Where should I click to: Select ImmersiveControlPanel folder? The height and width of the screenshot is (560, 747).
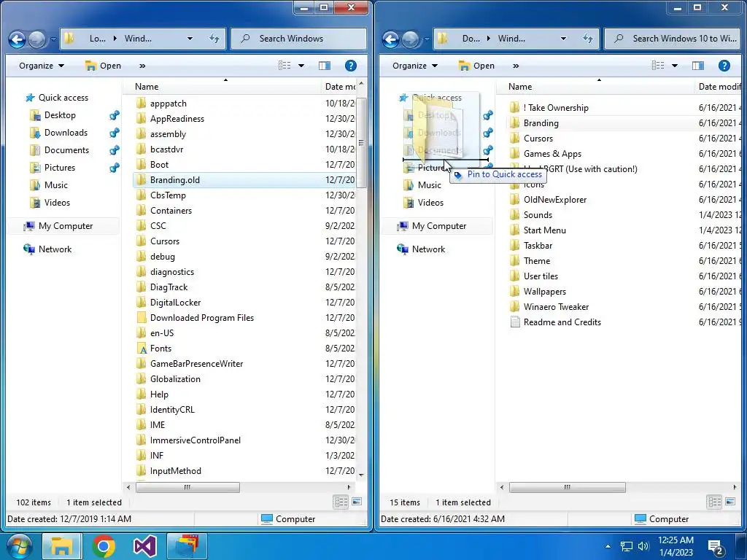[196, 440]
